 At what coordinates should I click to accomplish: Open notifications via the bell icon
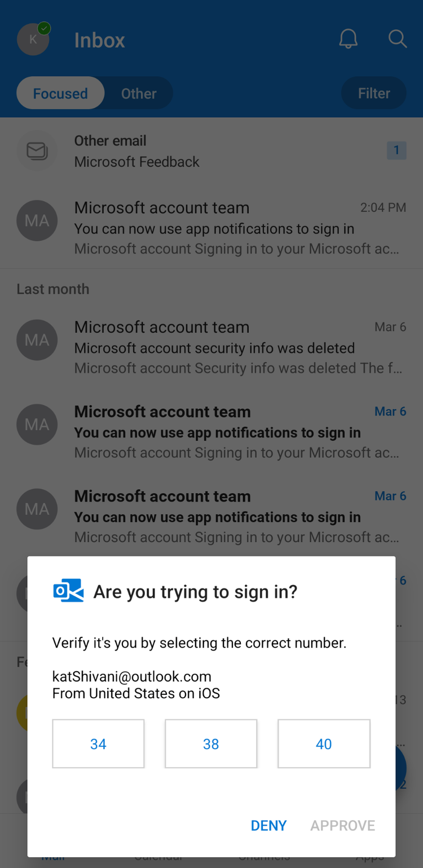click(348, 39)
